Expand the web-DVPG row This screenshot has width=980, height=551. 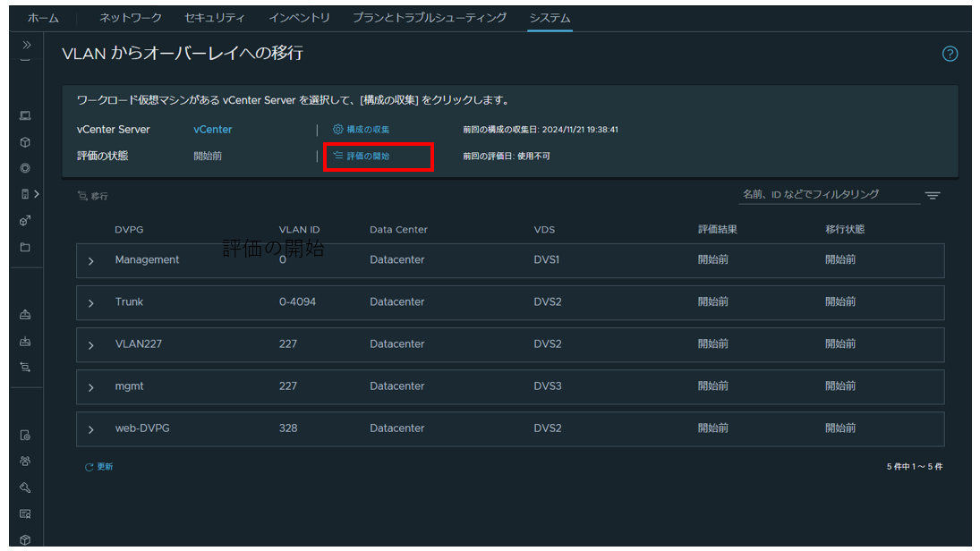[91, 430]
